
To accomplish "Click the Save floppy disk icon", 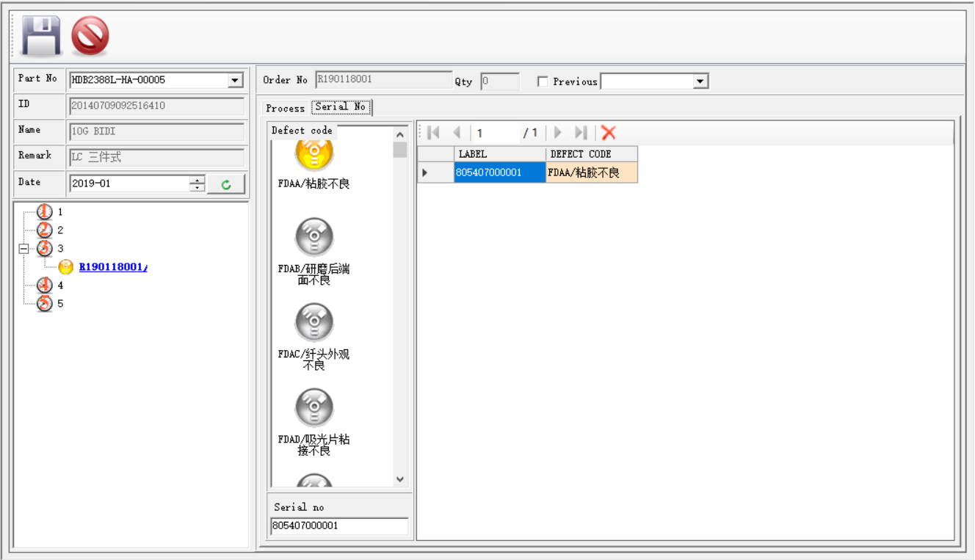I will click(x=41, y=36).
